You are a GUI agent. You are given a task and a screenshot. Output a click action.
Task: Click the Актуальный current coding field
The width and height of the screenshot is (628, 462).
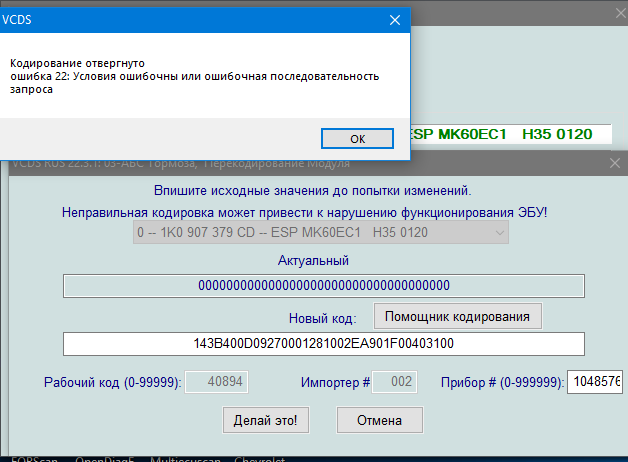(x=324, y=286)
